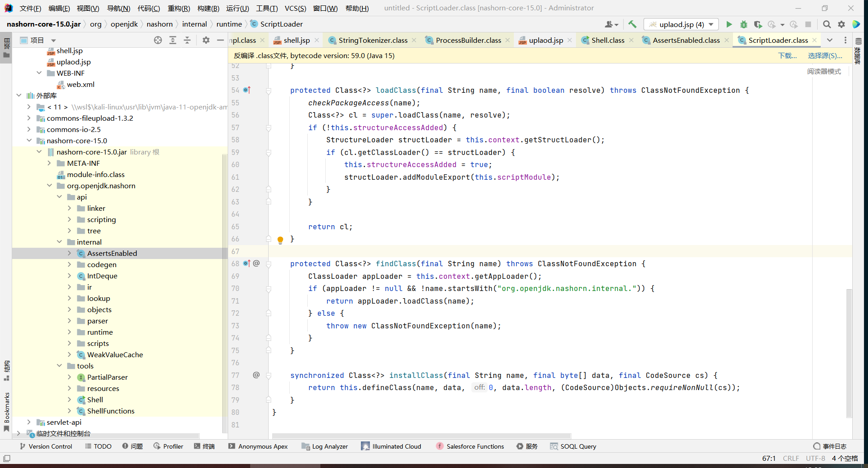Open the SOQL Query tool window
This screenshot has width=868, height=468.
[x=573, y=446]
